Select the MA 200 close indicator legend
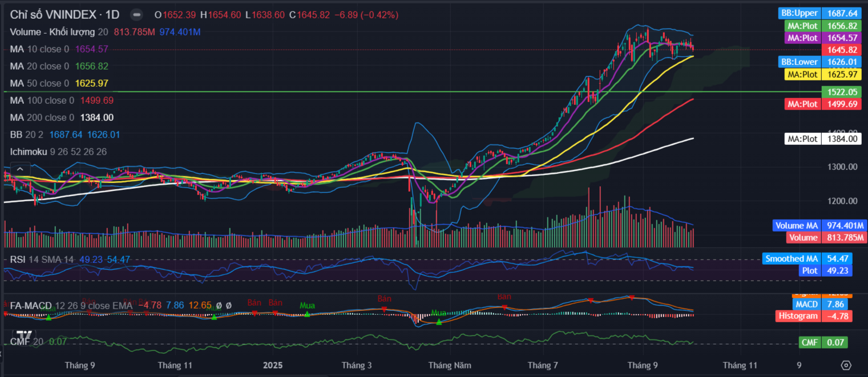This screenshot has width=868, height=377. click(x=39, y=117)
